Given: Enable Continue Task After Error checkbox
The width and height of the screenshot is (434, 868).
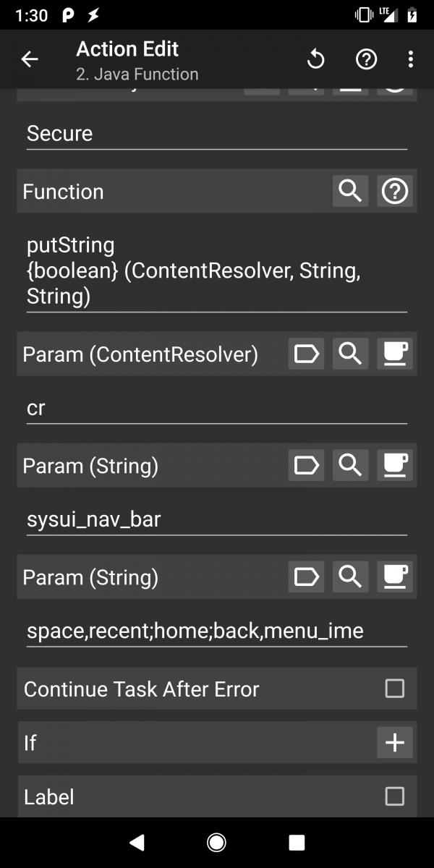Looking at the screenshot, I should pyautogui.click(x=394, y=689).
